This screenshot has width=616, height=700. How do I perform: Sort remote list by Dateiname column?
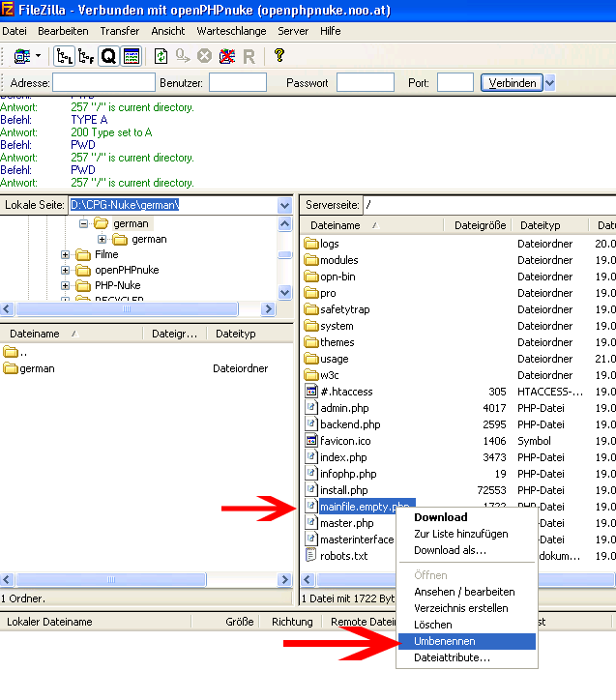tap(336, 225)
